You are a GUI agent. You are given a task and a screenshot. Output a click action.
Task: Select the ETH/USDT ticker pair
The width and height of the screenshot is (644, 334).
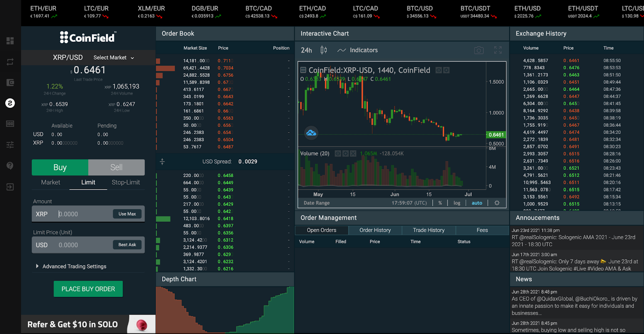click(x=583, y=12)
